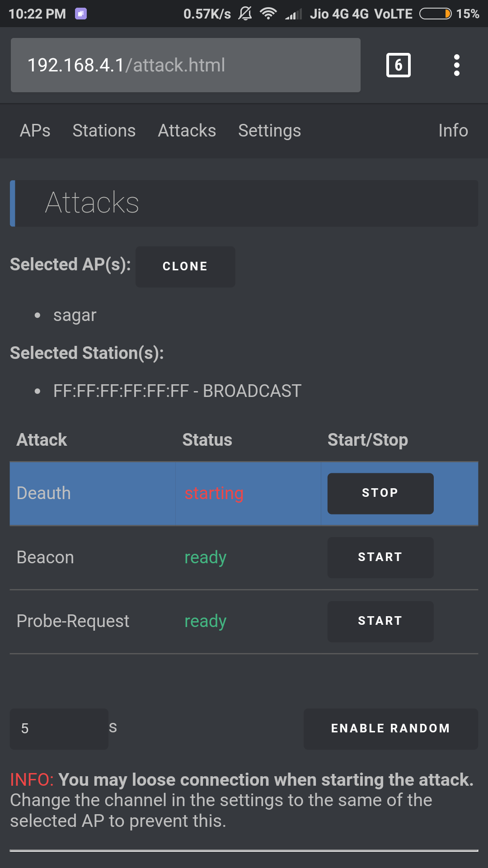
Task: Focus the random interval seconds field
Action: (x=59, y=728)
